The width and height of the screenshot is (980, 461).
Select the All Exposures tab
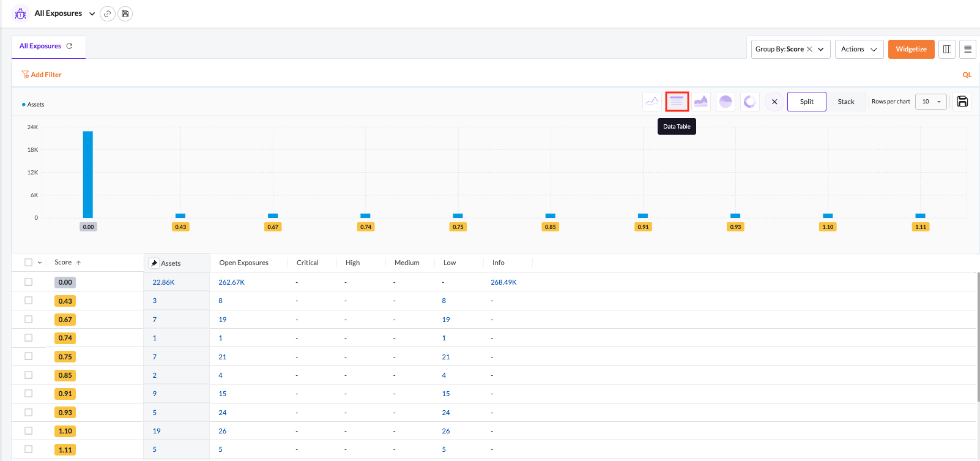(48, 47)
